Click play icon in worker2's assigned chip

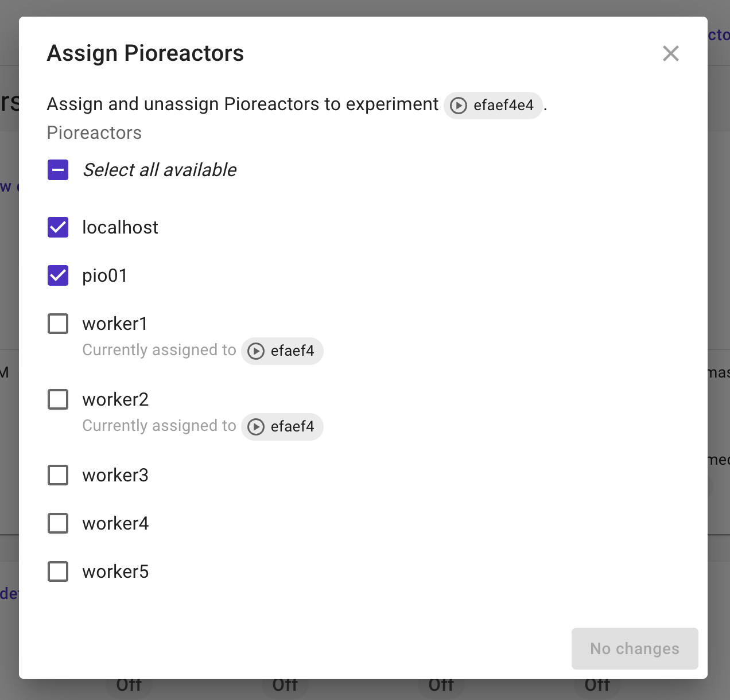pyautogui.click(x=256, y=427)
